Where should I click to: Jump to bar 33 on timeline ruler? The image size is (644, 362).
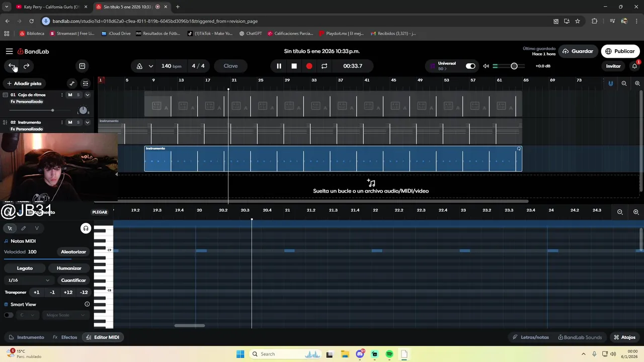[314, 80]
